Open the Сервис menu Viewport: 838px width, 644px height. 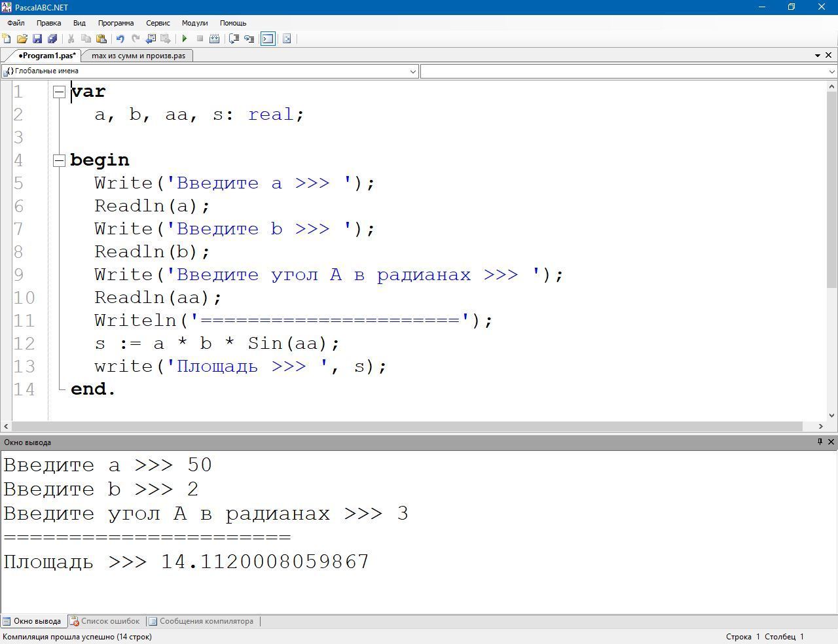[158, 23]
